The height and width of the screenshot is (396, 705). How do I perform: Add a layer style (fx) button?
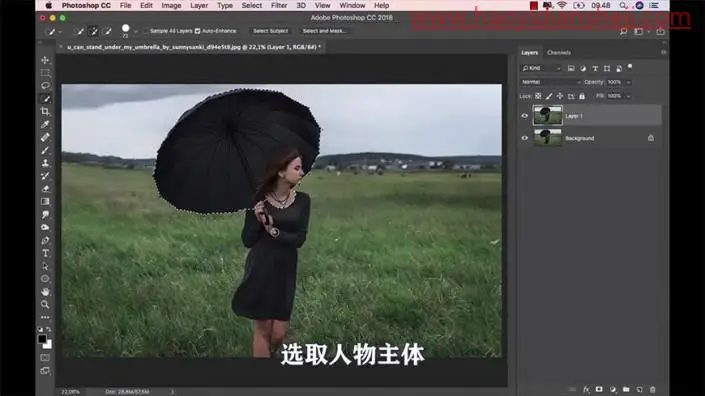point(586,389)
